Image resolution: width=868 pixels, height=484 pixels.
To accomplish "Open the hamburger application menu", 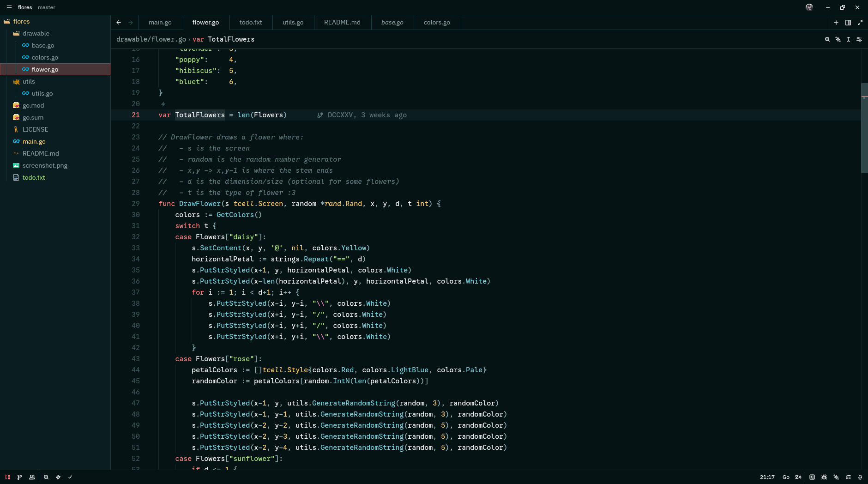I will click(x=9, y=7).
